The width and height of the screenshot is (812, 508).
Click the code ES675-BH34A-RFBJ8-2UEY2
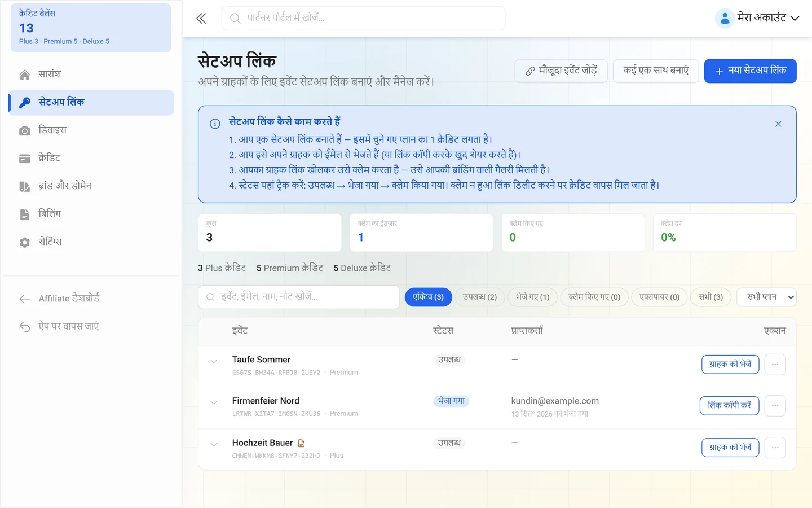point(276,373)
